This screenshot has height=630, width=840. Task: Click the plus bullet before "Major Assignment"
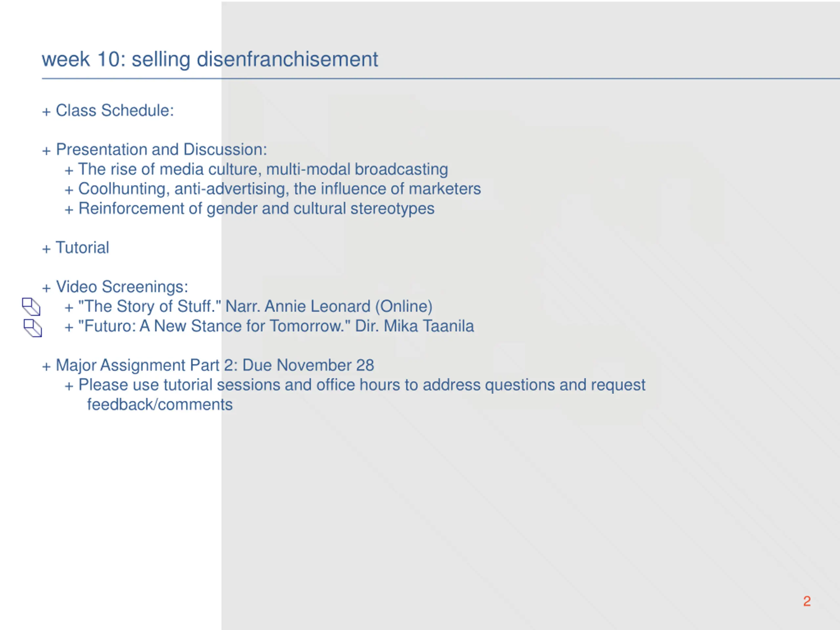pos(46,367)
